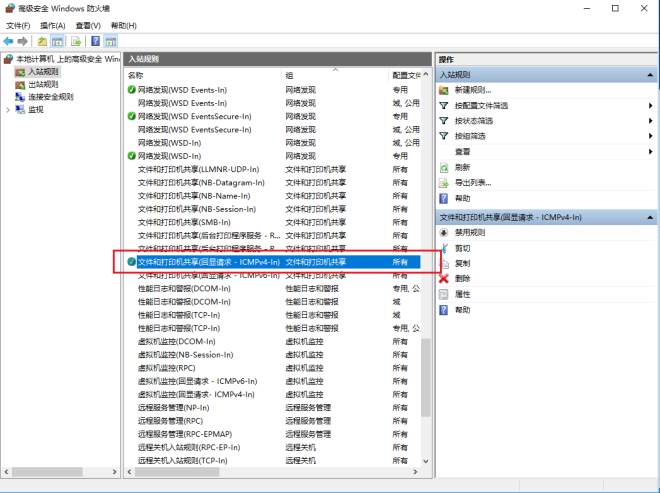Image resolution: width=660 pixels, height=493 pixels.
Task: Select rule 文件和打印机共享(NB-Name-In)
Action: tap(273, 196)
